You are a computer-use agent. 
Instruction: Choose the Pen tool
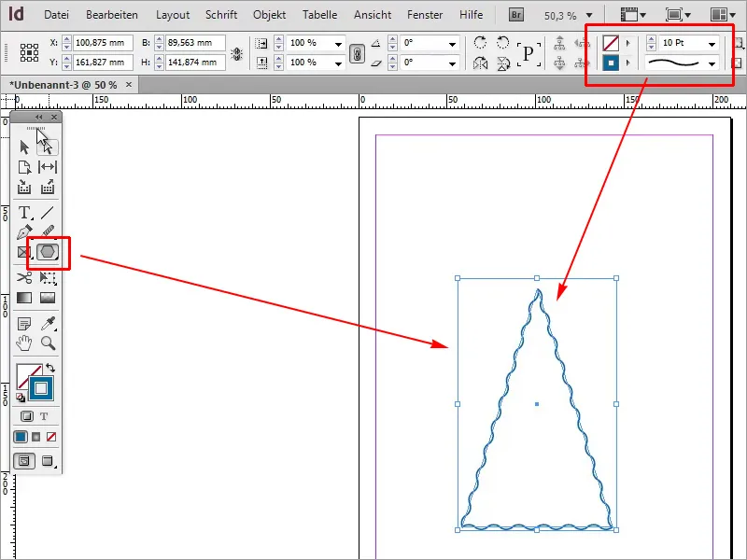click(x=25, y=231)
